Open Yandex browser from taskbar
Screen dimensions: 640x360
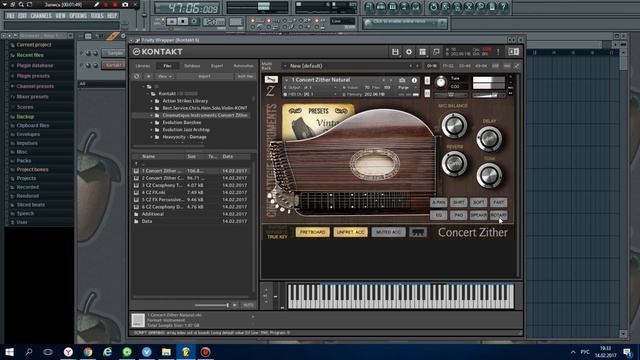[68, 351]
